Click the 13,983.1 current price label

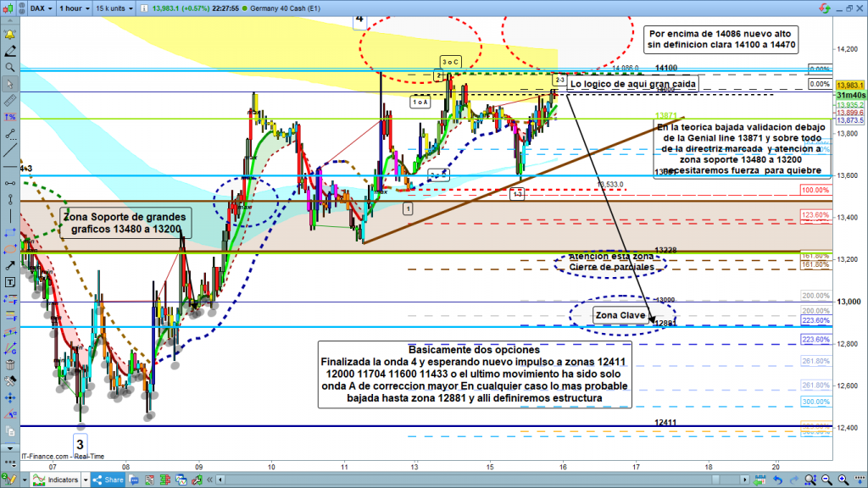click(x=849, y=85)
